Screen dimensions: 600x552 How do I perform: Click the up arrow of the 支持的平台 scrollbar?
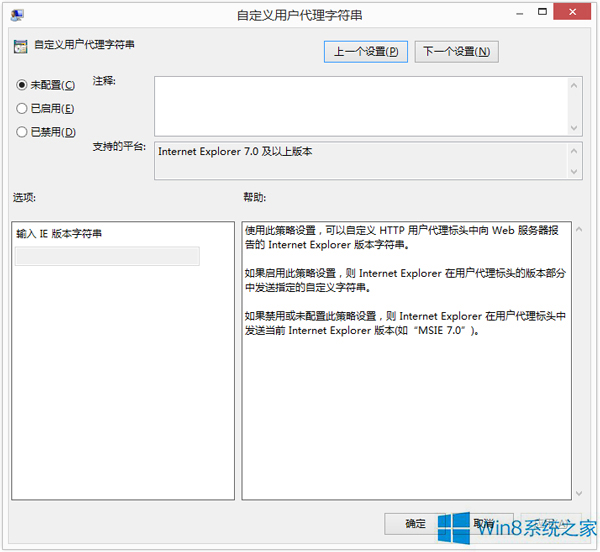574,151
